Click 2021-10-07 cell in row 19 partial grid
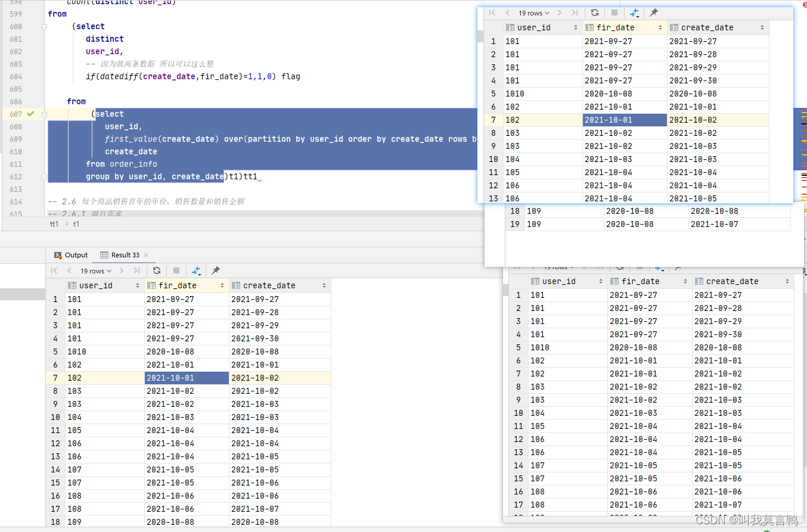 tap(739, 224)
